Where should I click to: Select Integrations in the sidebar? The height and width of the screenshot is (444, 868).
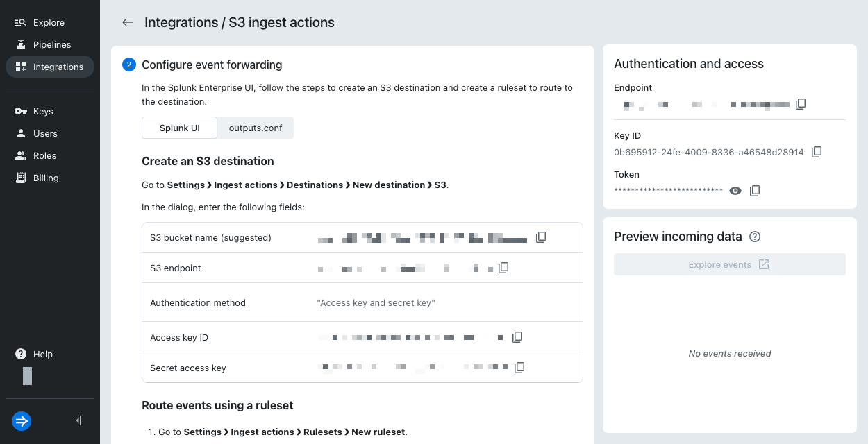coord(50,67)
